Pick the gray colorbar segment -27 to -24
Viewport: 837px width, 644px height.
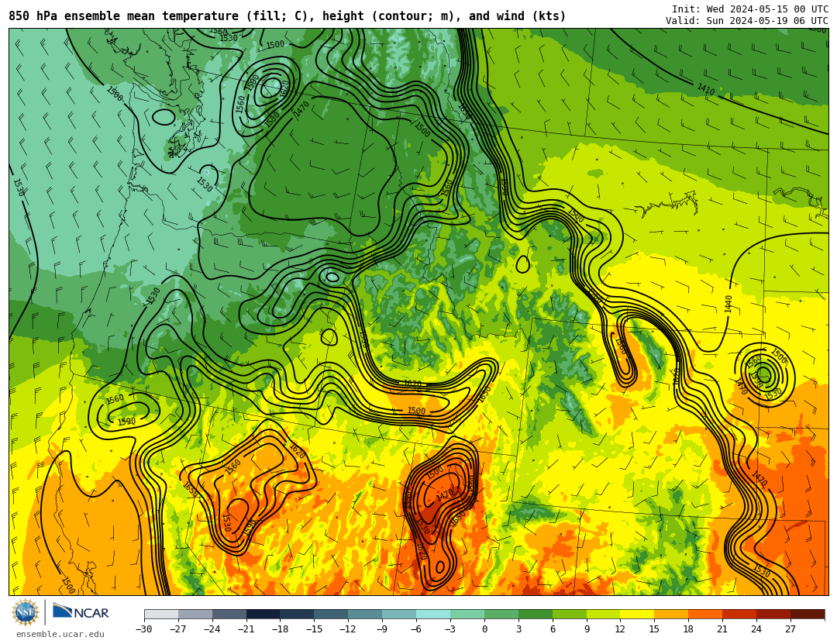click(195, 614)
